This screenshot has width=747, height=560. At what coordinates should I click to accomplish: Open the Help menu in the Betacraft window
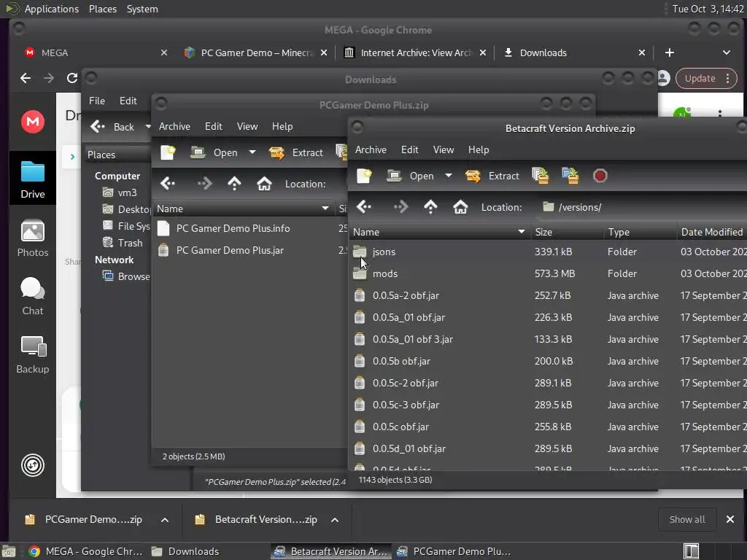tap(479, 149)
